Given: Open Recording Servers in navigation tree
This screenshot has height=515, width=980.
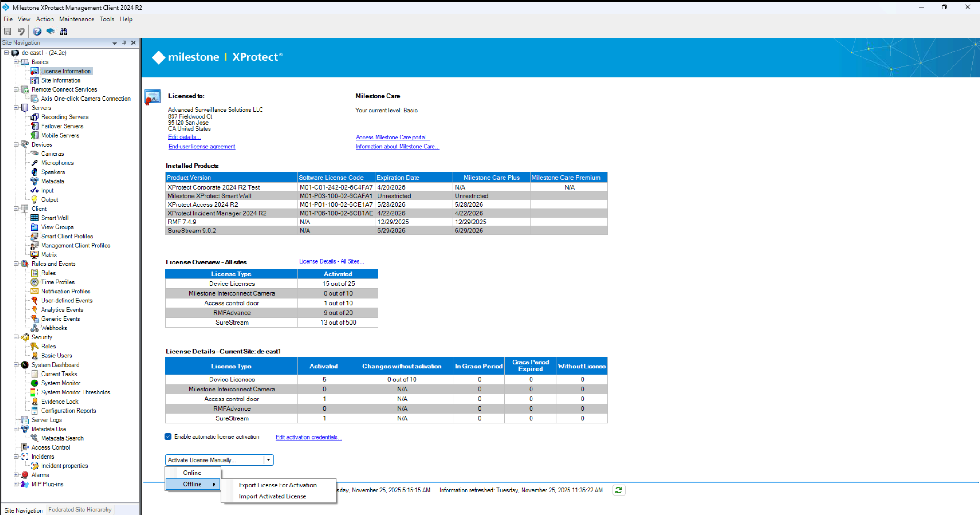Looking at the screenshot, I should coord(64,117).
